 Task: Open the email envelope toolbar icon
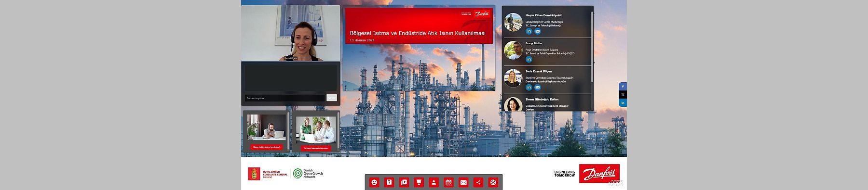tap(463, 182)
